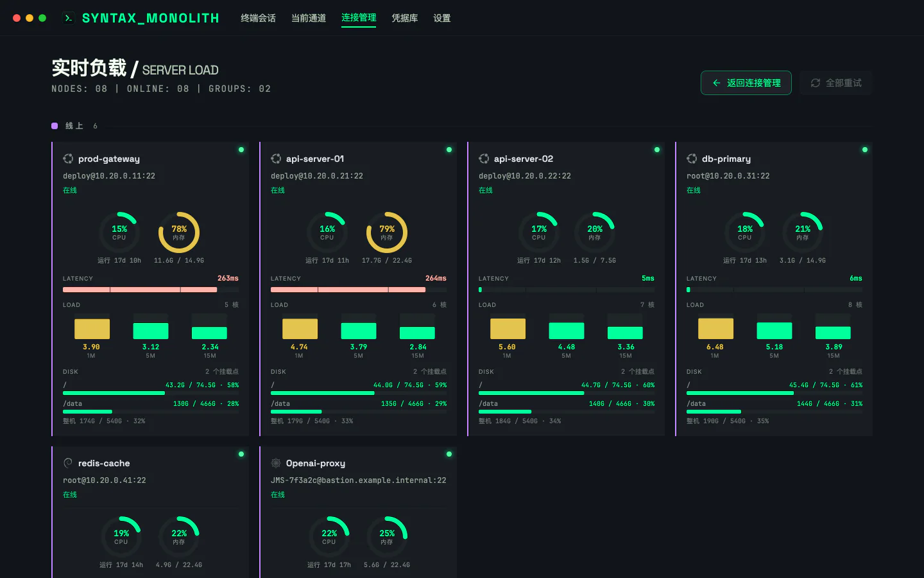Click the green status dot on api-server-01 card
This screenshot has width=924, height=578.
449,150
